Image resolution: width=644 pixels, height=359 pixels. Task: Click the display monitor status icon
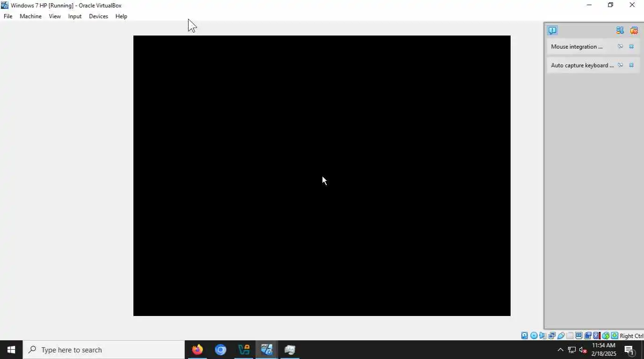[x=578, y=336]
